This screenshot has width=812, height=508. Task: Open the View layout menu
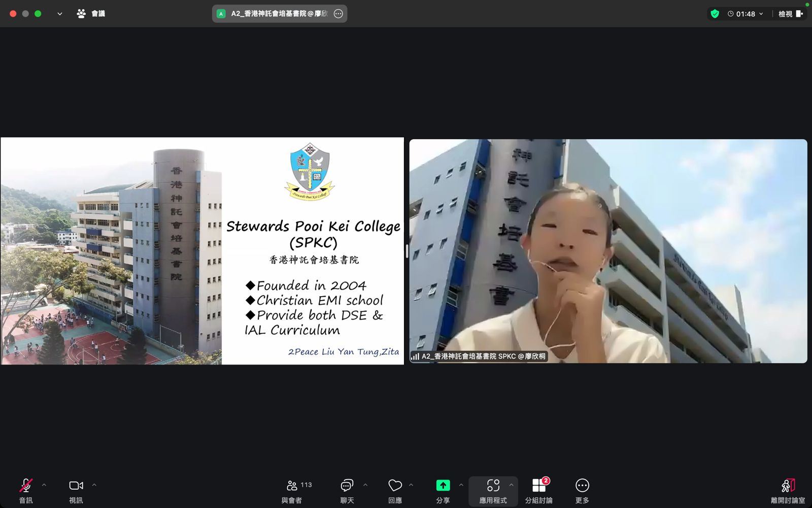coord(791,14)
